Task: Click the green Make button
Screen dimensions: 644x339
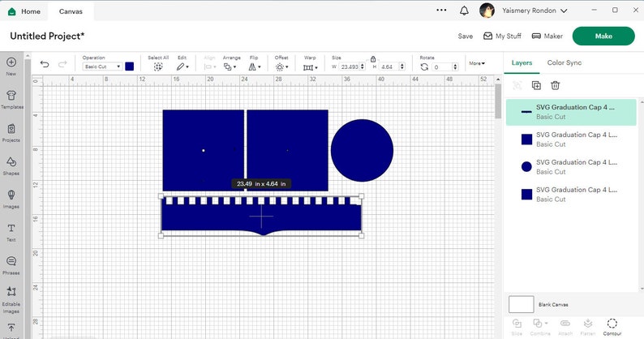Action: pos(603,36)
